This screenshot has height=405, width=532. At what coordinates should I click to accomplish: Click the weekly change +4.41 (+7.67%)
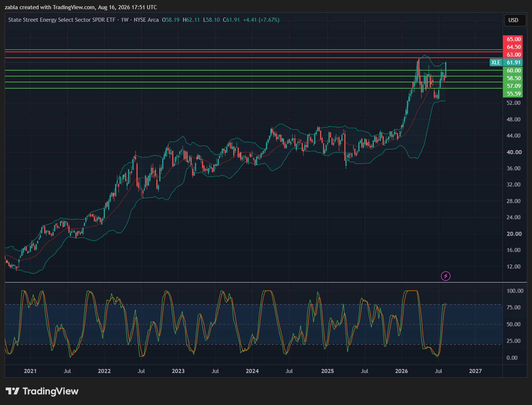pos(261,20)
